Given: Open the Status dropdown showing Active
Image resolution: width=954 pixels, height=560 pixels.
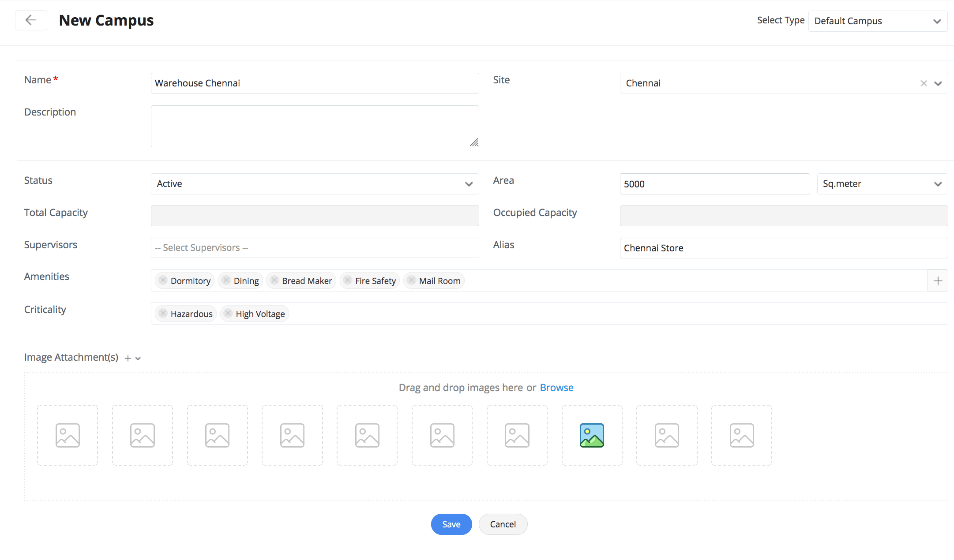Looking at the screenshot, I should click(315, 184).
